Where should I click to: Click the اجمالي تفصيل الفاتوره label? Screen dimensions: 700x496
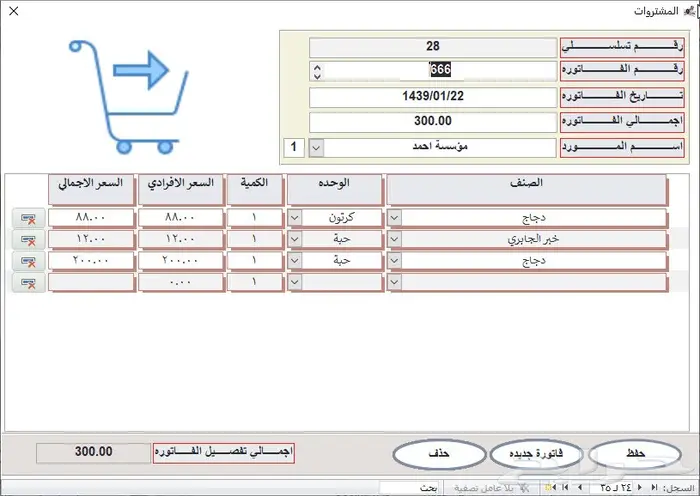(224, 452)
